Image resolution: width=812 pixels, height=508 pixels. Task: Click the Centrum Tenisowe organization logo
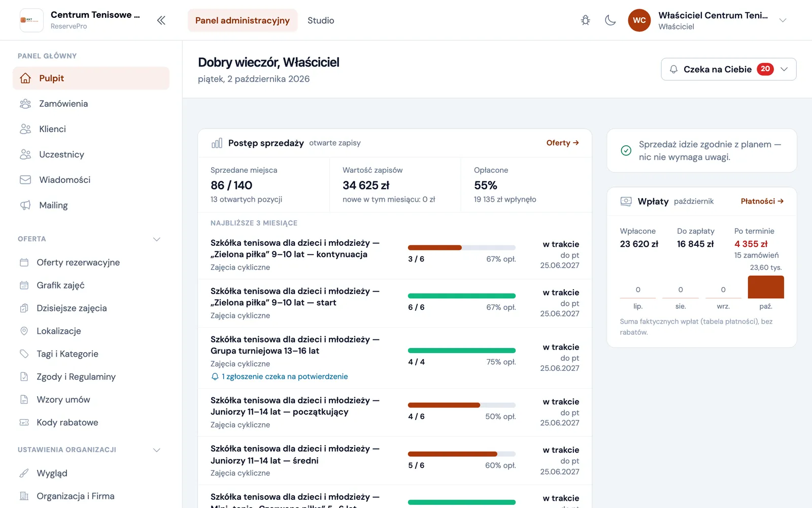click(x=31, y=20)
